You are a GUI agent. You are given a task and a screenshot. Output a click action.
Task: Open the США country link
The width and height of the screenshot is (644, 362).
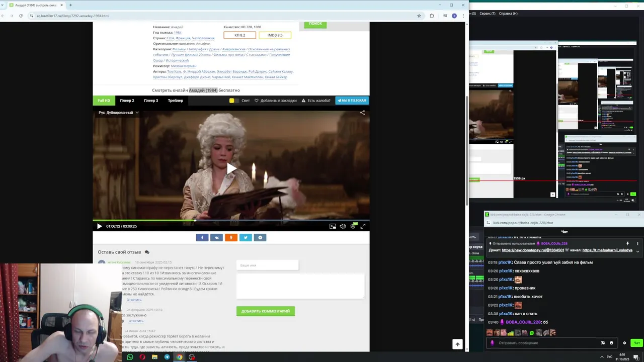tap(170, 38)
